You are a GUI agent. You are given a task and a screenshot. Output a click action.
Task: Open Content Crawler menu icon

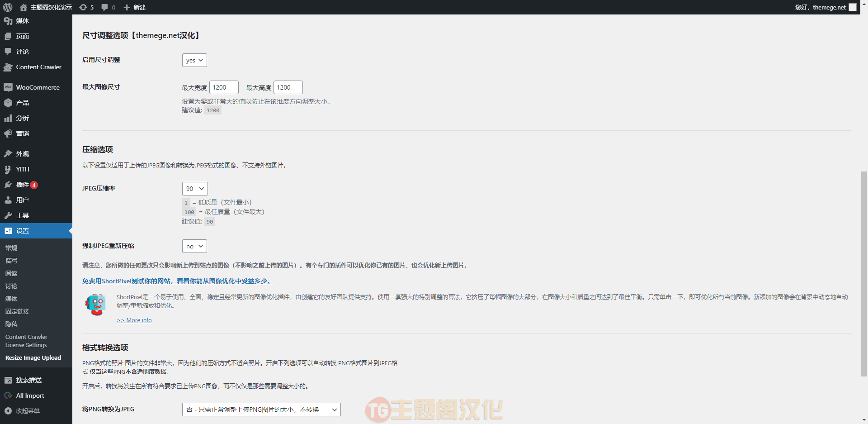8,67
